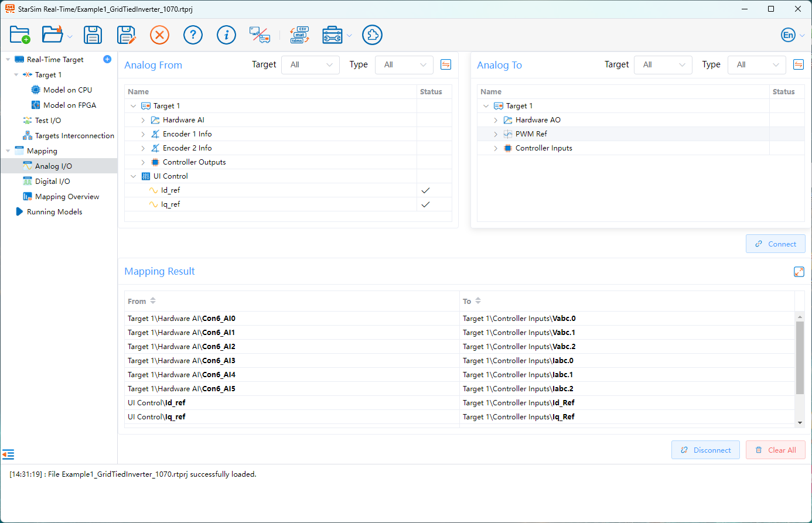Open Running Models
The image size is (812, 523).
[x=54, y=212]
